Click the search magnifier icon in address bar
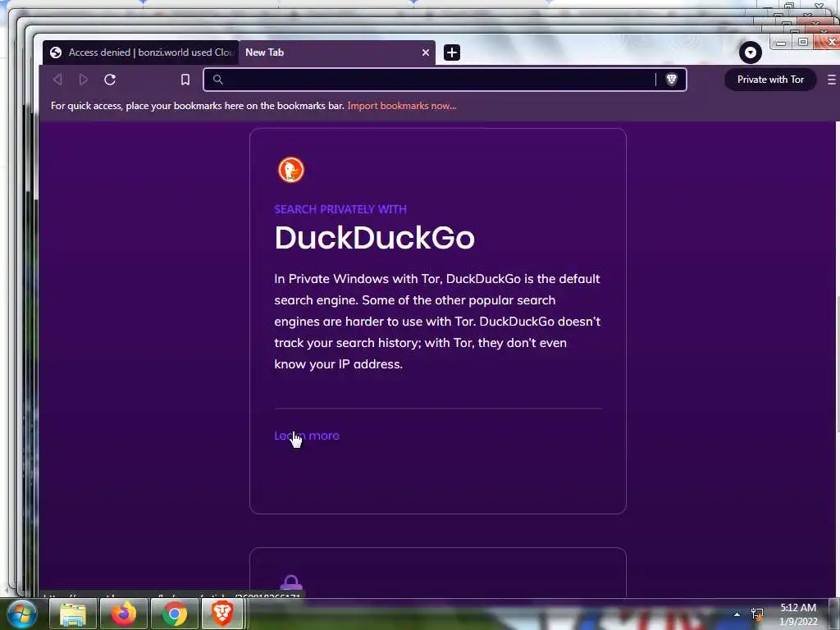The height and width of the screenshot is (630, 840). [217, 80]
